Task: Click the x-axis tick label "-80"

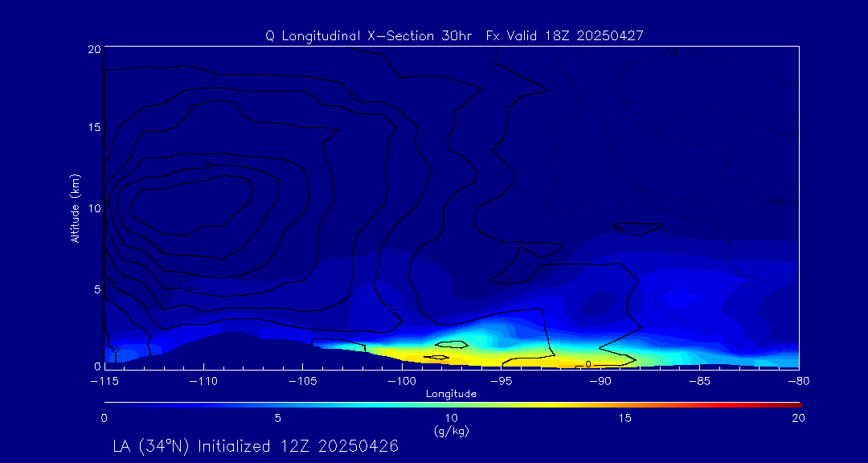Action: pyautogui.click(x=799, y=382)
